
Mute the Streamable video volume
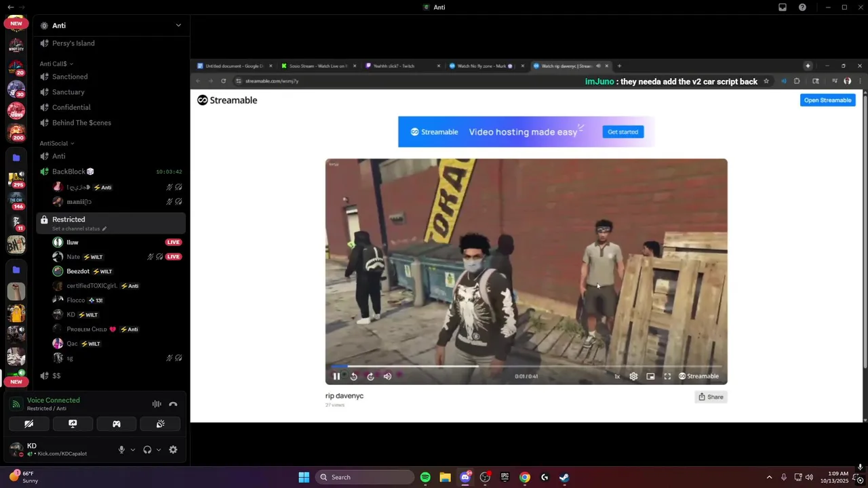387,376
